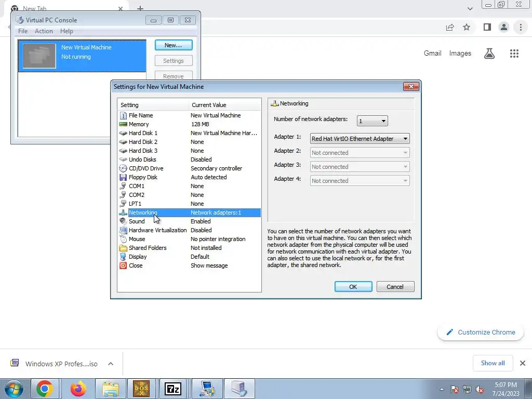Click the Display monitor icon

click(x=123, y=257)
